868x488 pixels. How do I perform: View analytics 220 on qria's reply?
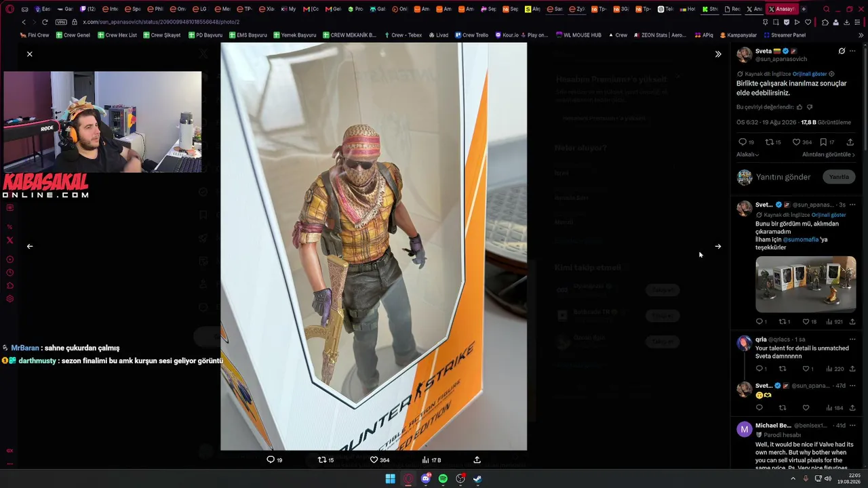point(834,369)
